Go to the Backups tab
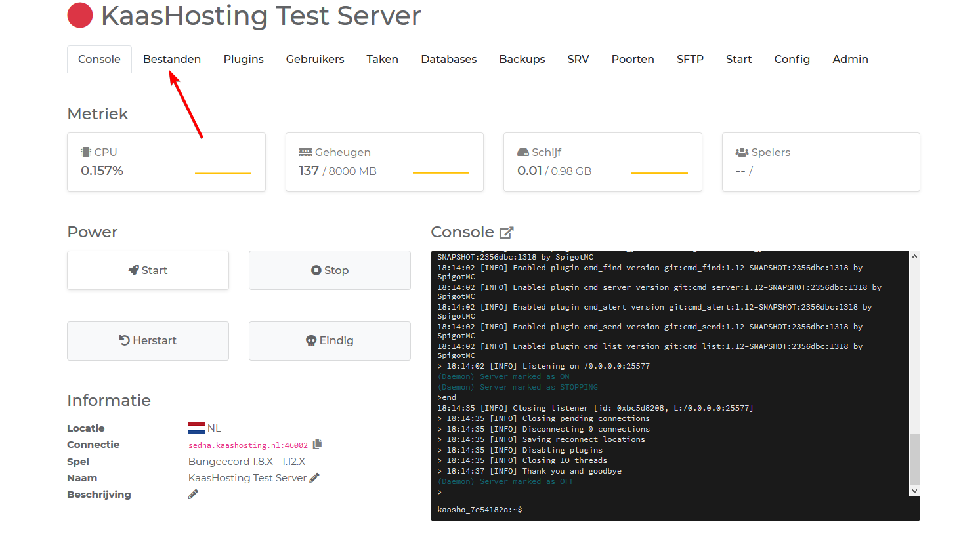The height and width of the screenshot is (547, 980). click(522, 59)
